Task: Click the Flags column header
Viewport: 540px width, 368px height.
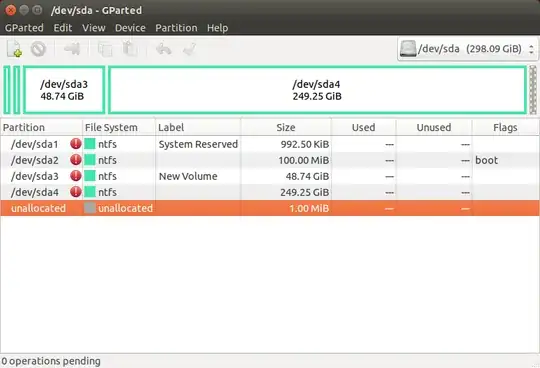Action: pyautogui.click(x=505, y=127)
